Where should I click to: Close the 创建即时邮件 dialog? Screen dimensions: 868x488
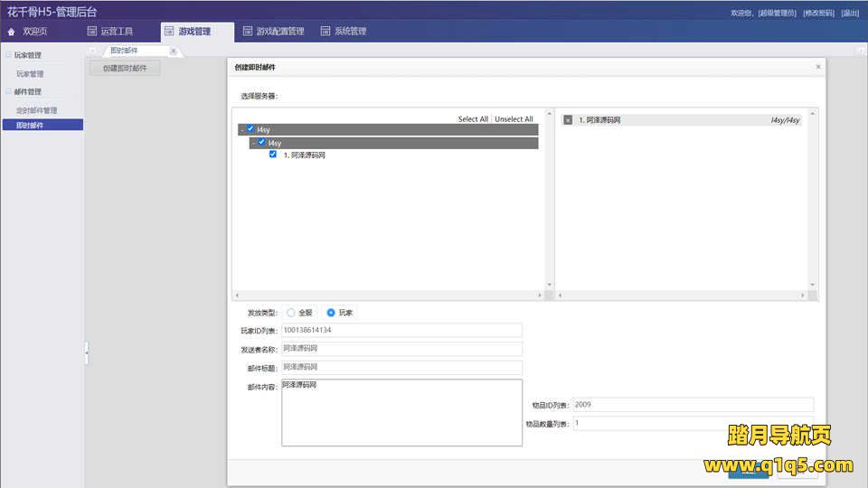click(818, 67)
